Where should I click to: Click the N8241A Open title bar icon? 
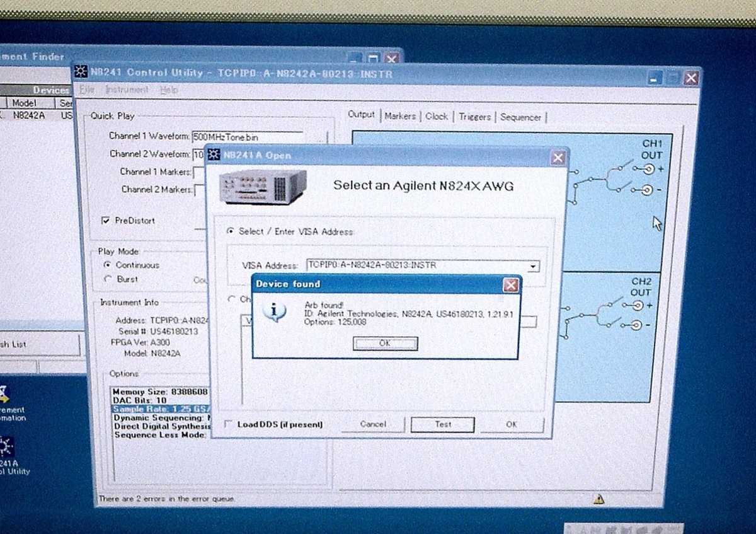tap(215, 155)
